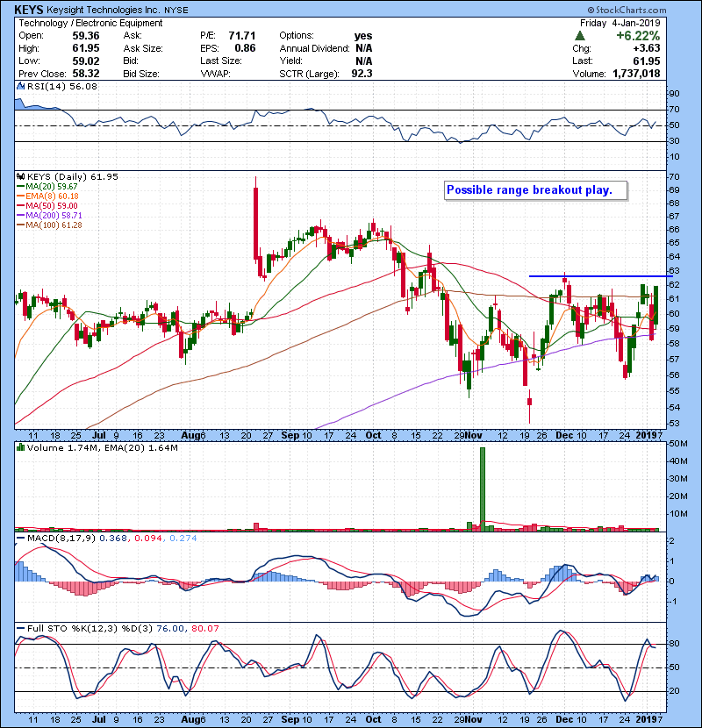Click the Bid Size label
The image size is (702, 728).
[x=141, y=74]
